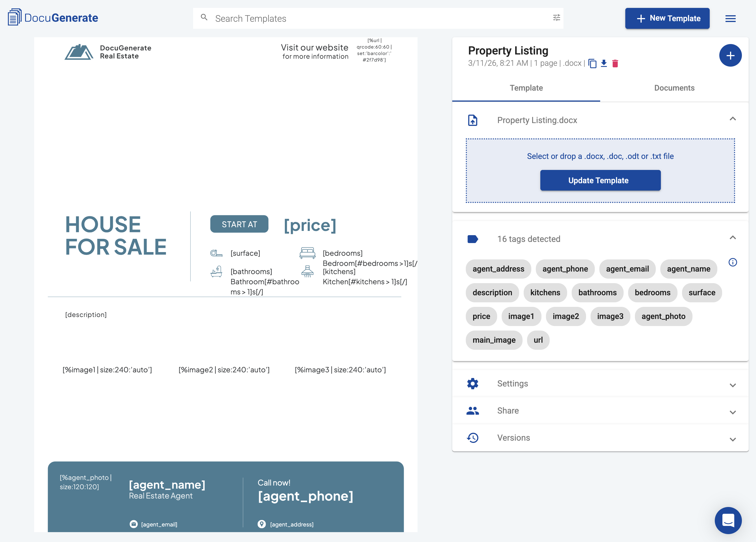Copy the Property Listing template
Screen dimensions: 756x542
[x=593, y=63]
